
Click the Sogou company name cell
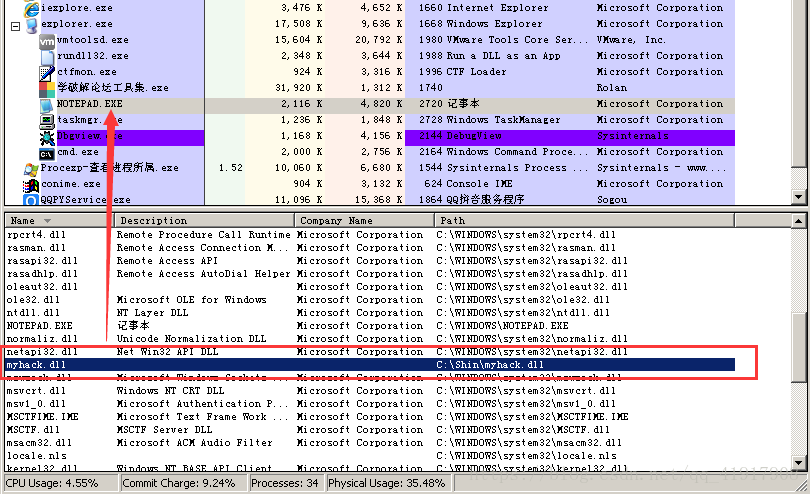(x=612, y=200)
